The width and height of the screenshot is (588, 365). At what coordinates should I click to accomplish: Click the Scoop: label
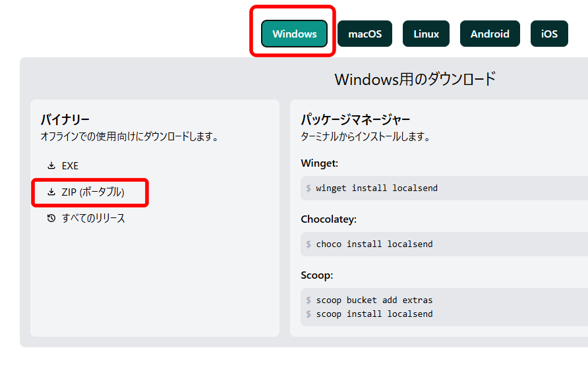pos(317,275)
